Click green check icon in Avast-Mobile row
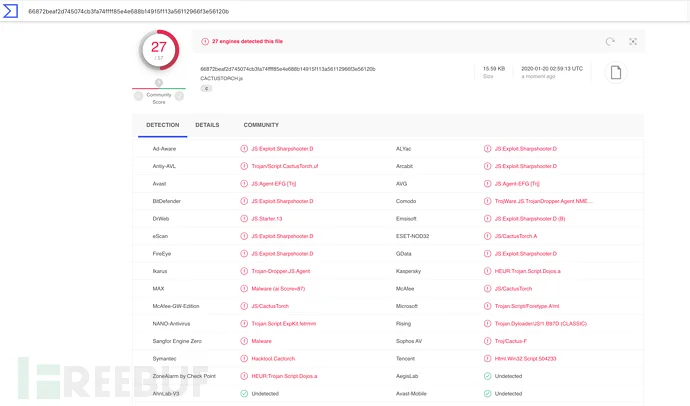Viewport: 690px width, 406px height. (487, 394)
